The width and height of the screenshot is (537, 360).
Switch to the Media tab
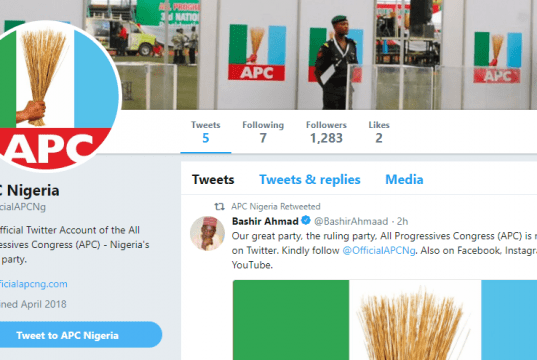point(404,179)
